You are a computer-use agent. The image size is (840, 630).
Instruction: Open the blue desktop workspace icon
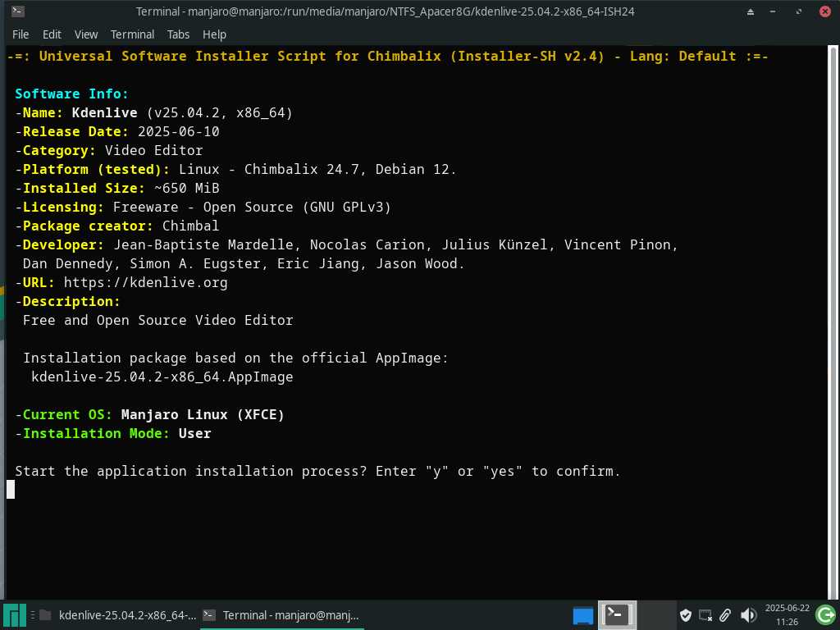(x=583, y=615)
